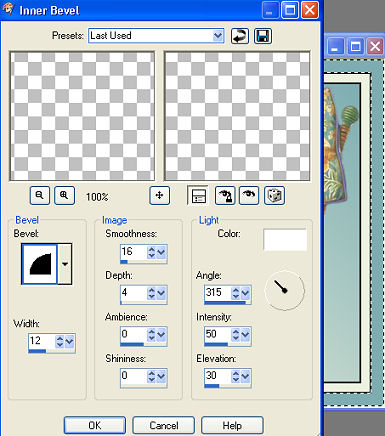Open the Intensity slider dropdown arrow
This screenshot has height=436, width=385.
(245, 335)
